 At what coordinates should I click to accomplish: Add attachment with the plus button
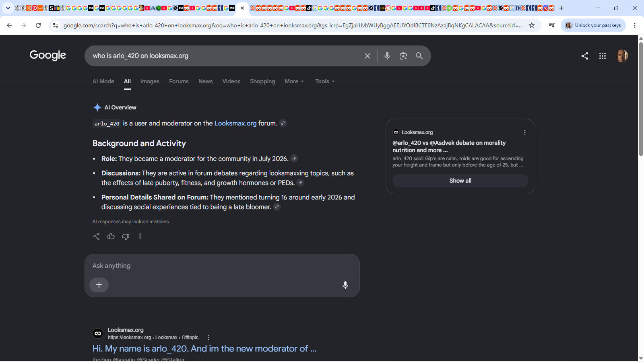point(99,285)
